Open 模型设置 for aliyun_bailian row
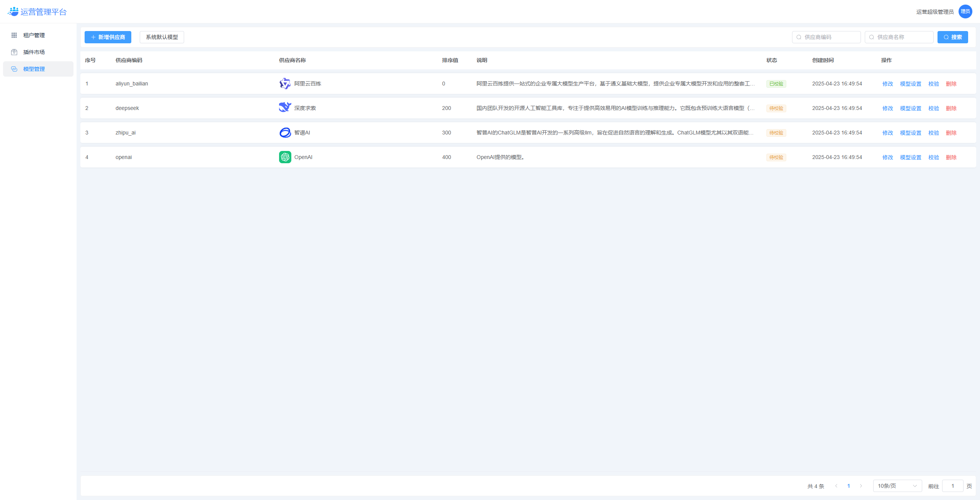This screenshot has height=500, width=980. coord(911,84)
